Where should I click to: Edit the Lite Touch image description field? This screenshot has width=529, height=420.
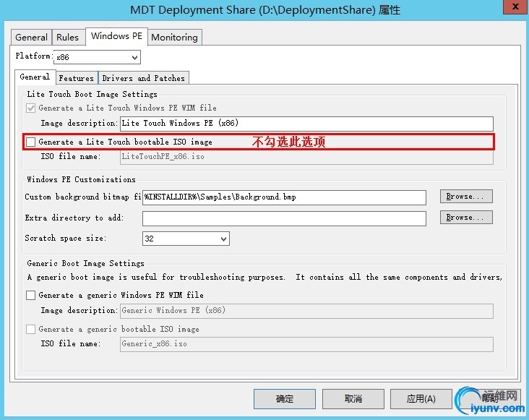pyautogui.click(x=306, y=124)
